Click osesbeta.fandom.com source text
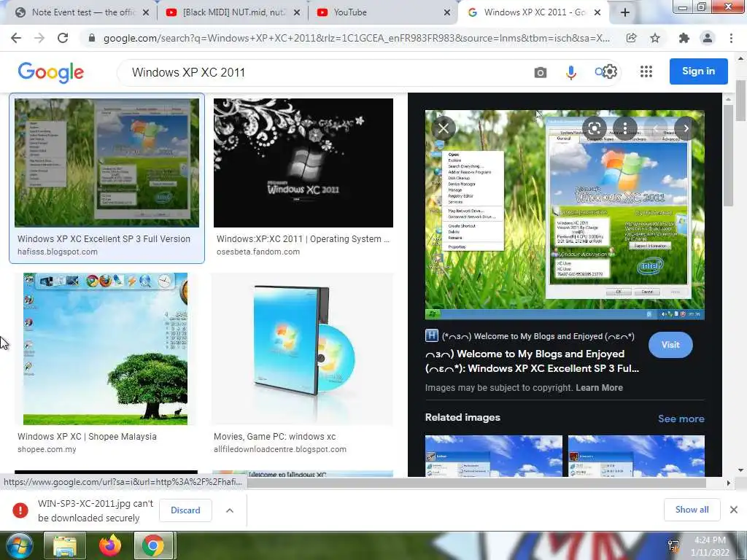The image size is (747, 560). [x=258, y=252]
